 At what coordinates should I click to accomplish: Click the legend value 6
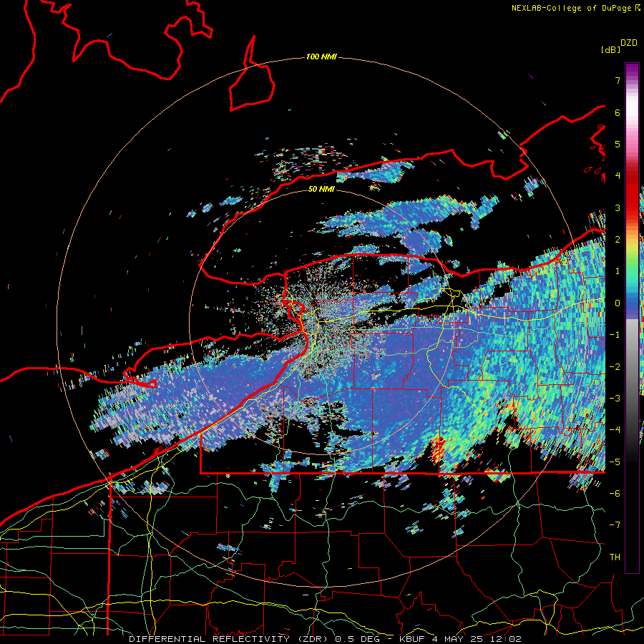[618, 112]
